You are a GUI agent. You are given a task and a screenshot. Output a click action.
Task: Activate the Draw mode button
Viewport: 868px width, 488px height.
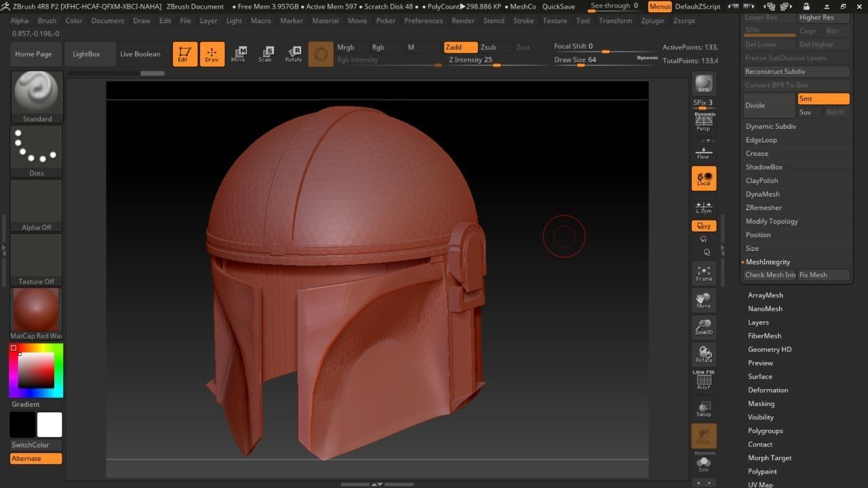click(x=212, y=54)
